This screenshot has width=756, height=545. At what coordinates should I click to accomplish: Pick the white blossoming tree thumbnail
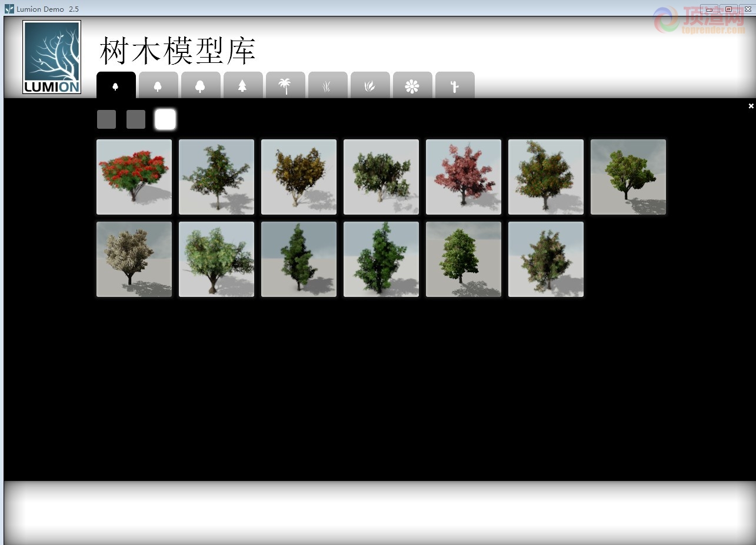[x=134, y=259]
